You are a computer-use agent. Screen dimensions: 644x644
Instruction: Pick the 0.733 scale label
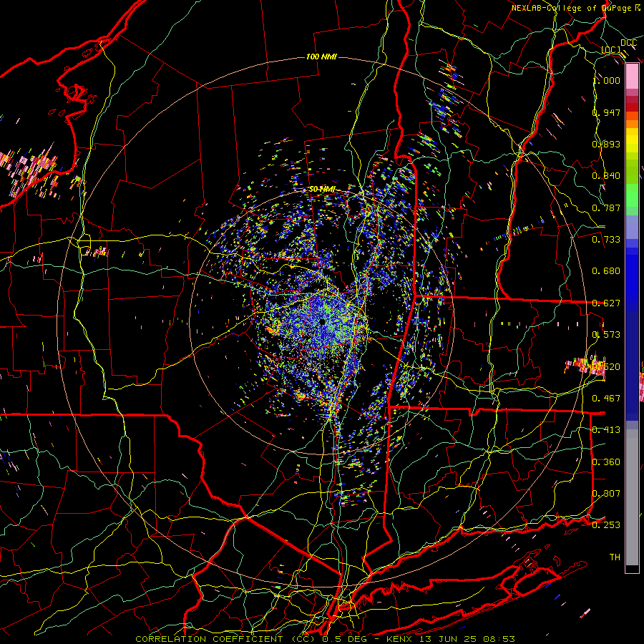pyautogui.click(x=607, y=240)
